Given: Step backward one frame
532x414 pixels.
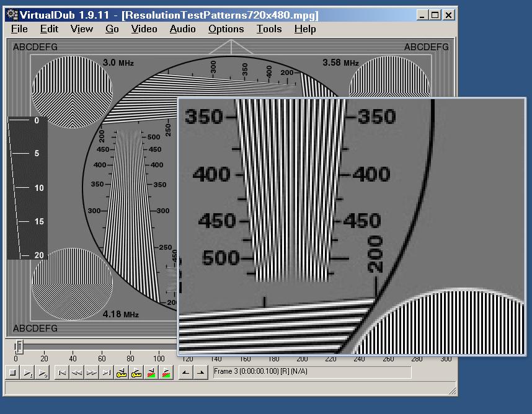Looking at the screenshot, I should coord(76,372).
